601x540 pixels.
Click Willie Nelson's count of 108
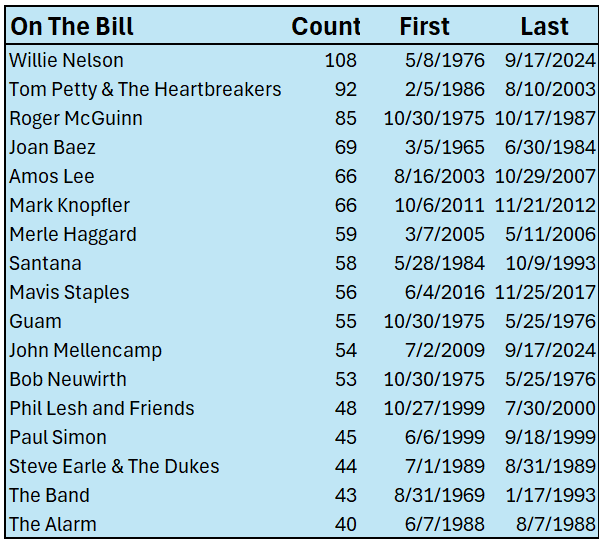[x=340, y=60]
